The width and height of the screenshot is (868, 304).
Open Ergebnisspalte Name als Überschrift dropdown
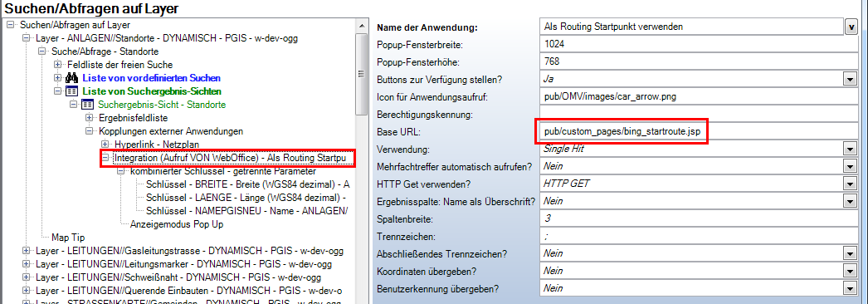850,201
